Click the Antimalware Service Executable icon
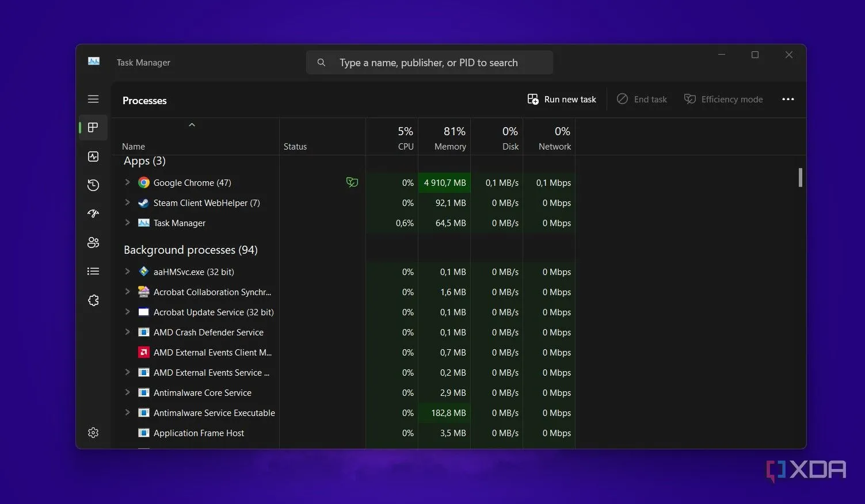Screen dimensions: 865x504 point(144,413)
